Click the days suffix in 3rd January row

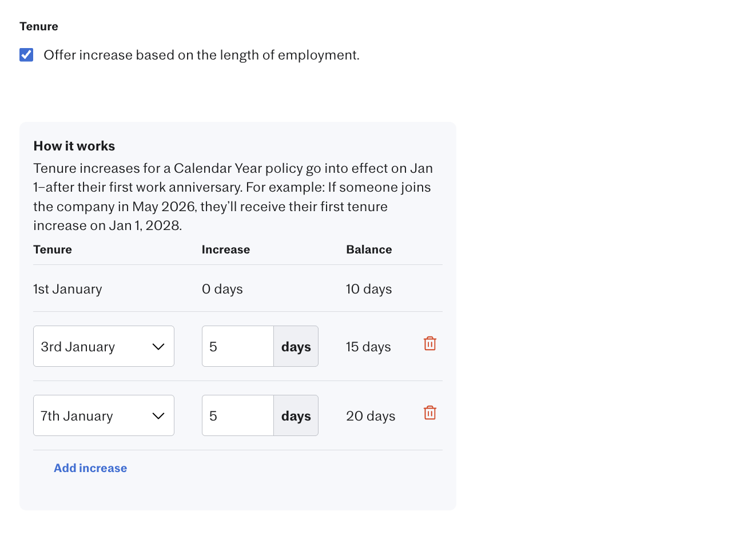296,346
